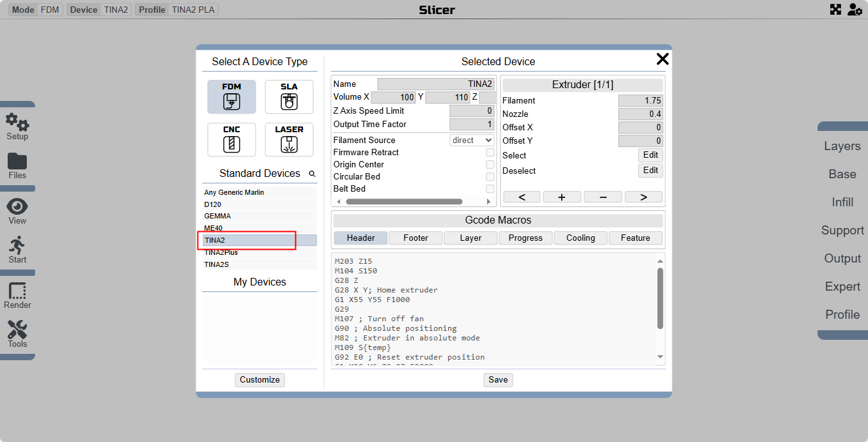This screenshot has height=442, width=868.
Task: Toggle the Origin Center checkbox
Action: tap(490, 165)
